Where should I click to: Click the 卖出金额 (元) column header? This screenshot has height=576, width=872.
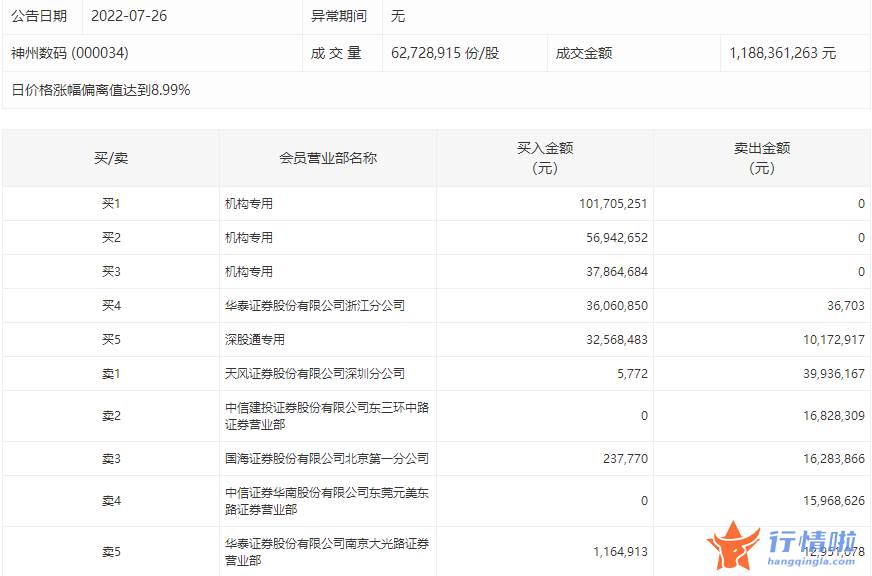(x=762, y=158)
